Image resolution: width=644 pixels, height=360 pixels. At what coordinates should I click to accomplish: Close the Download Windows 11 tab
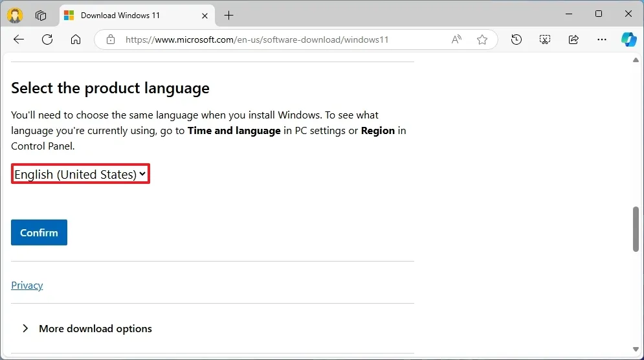click(x=203, y=15)
